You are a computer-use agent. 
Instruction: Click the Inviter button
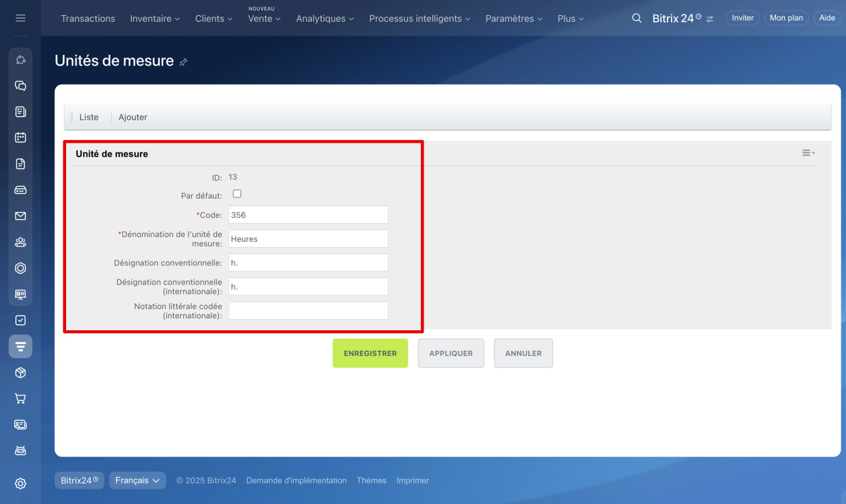pyautogui.click(x=742, y=18)
